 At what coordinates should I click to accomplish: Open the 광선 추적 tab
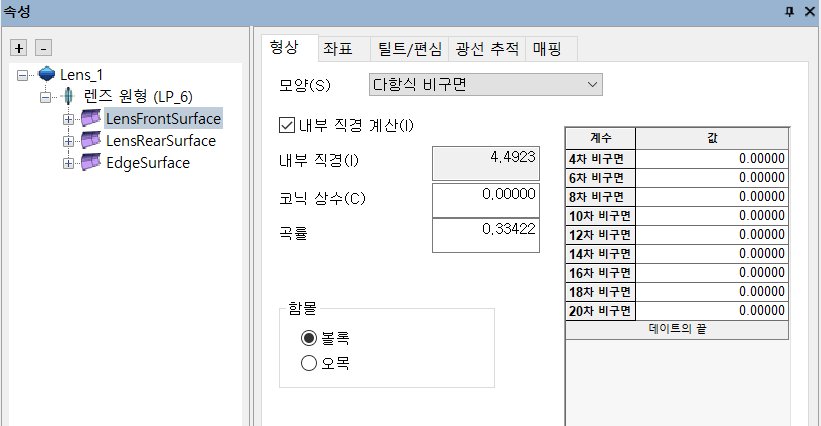(487, 49)
